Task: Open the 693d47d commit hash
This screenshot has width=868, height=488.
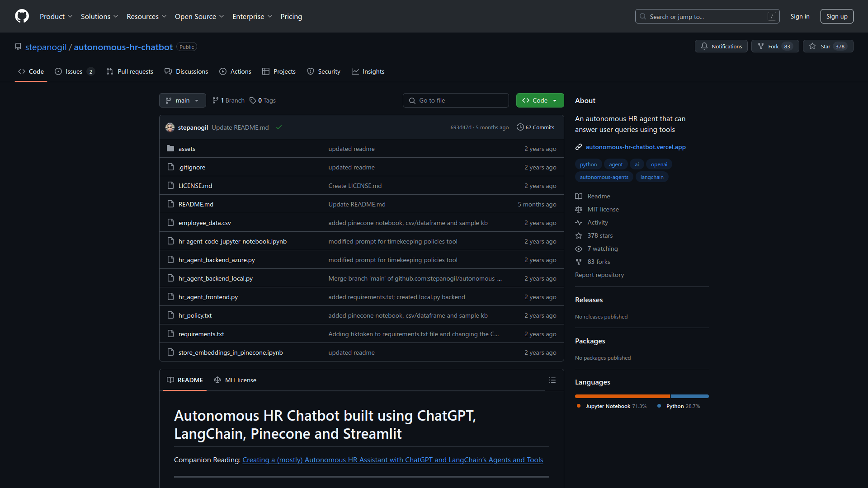Action: tap(461, 127)
